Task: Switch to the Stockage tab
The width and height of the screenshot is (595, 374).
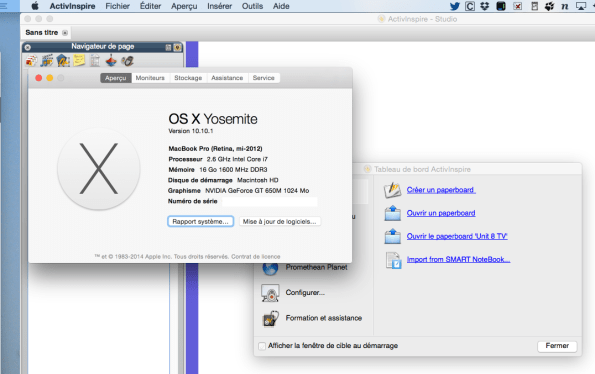Action: 188,78
